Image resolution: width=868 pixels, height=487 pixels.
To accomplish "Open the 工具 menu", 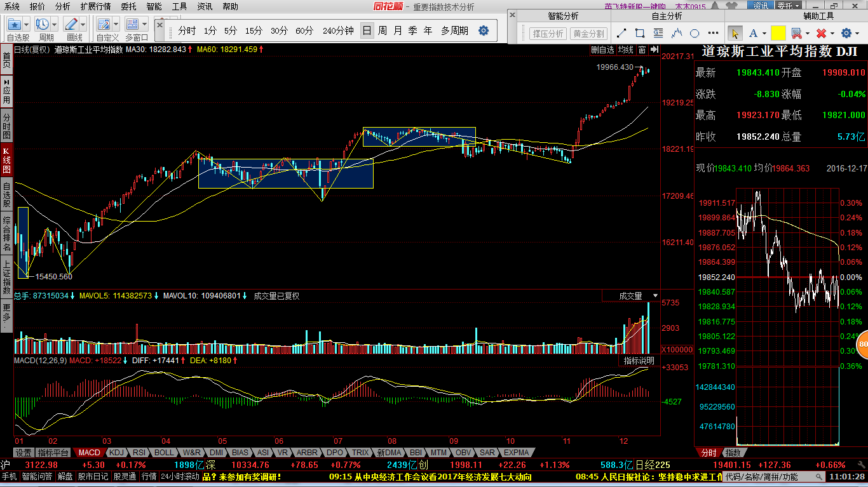I will coord(179,6).
